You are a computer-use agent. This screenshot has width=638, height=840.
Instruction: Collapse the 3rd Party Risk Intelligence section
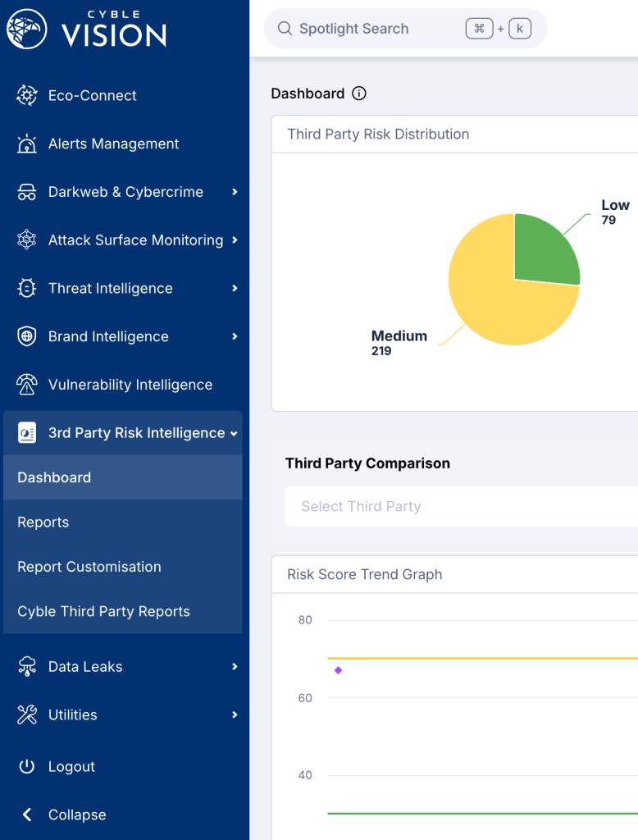point(234,433)
